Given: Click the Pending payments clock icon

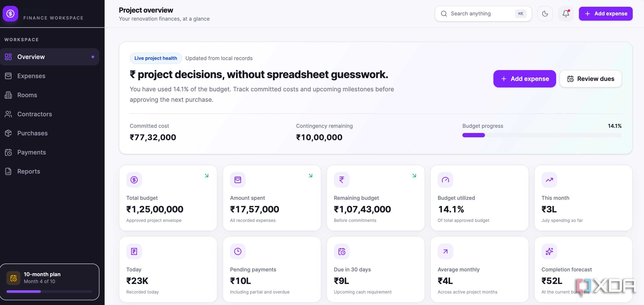Looking at the screenshot, I should click(238, 251).
